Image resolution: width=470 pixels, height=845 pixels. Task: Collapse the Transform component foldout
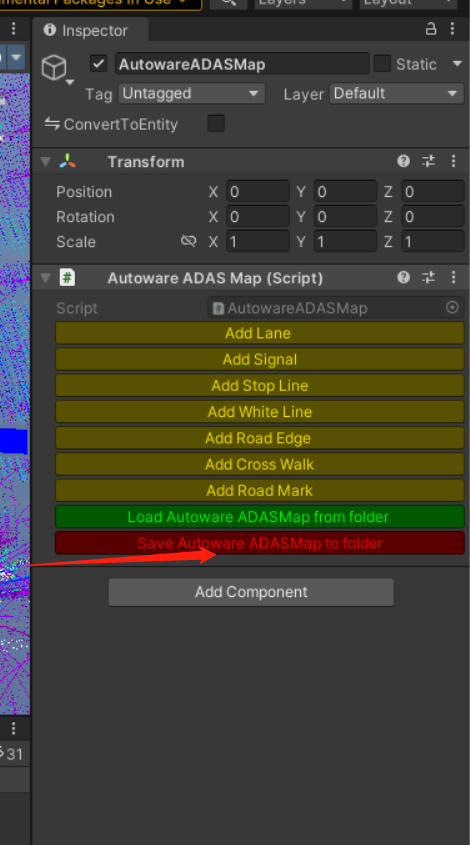pyautogui.click(x=46, y=162)
